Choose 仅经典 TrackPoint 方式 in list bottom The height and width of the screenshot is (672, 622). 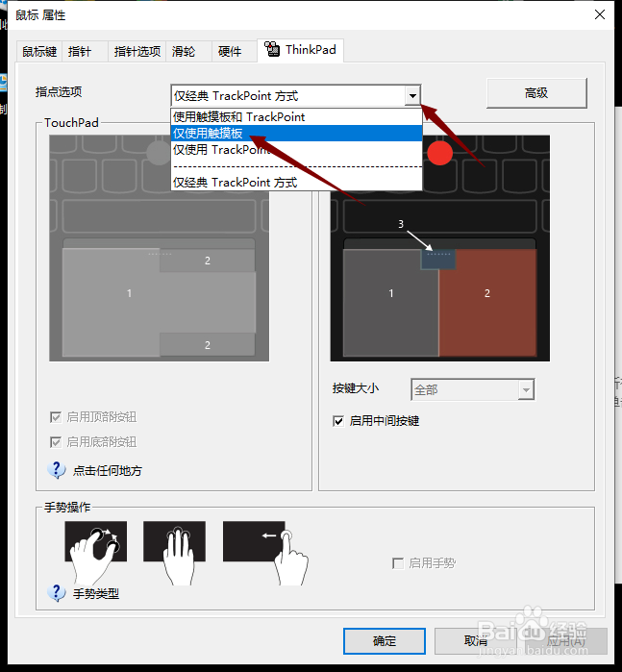point(296,183)
